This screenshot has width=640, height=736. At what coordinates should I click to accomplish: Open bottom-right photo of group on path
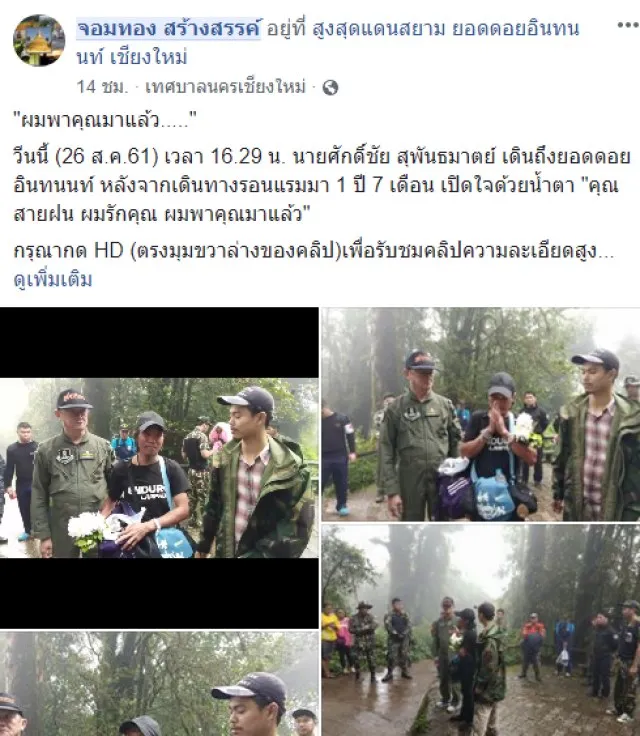[481, 630]
